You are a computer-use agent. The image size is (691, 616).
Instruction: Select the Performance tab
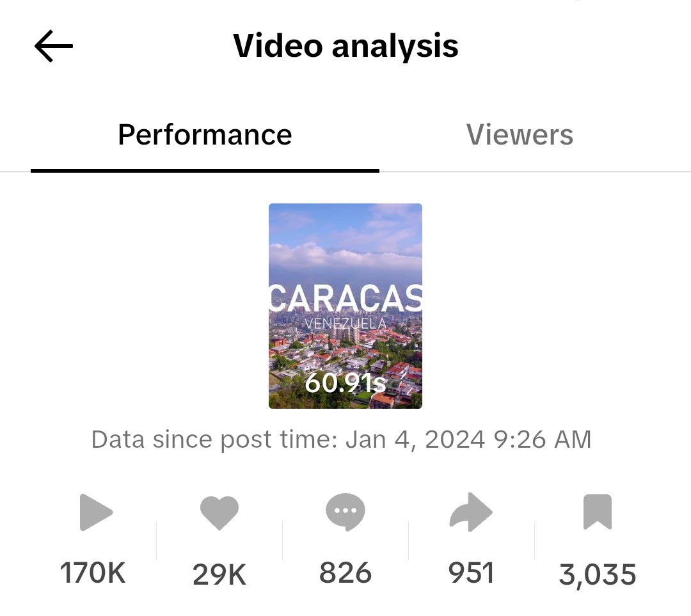click(x=205, y=135)
